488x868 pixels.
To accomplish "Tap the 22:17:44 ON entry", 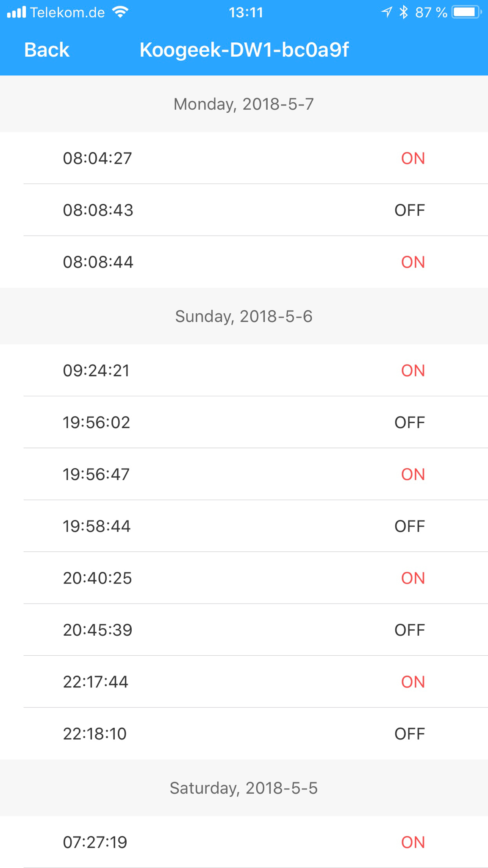I will pos(244,682).
